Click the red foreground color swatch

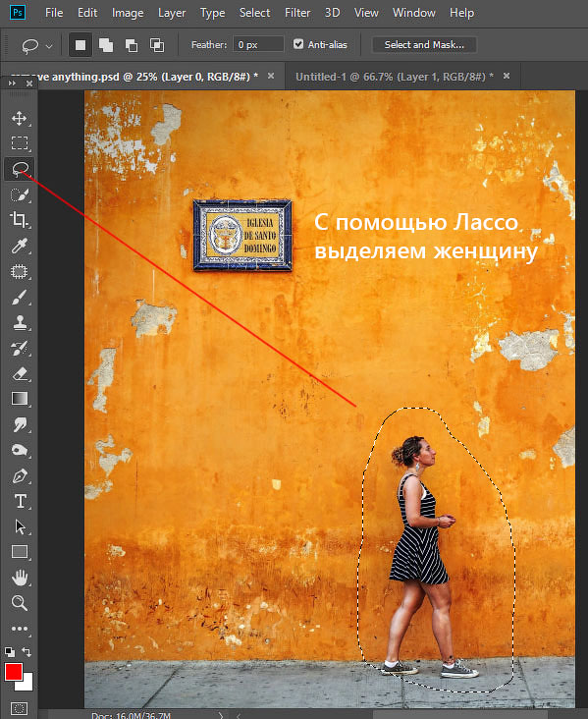click(x=14, y=672)
